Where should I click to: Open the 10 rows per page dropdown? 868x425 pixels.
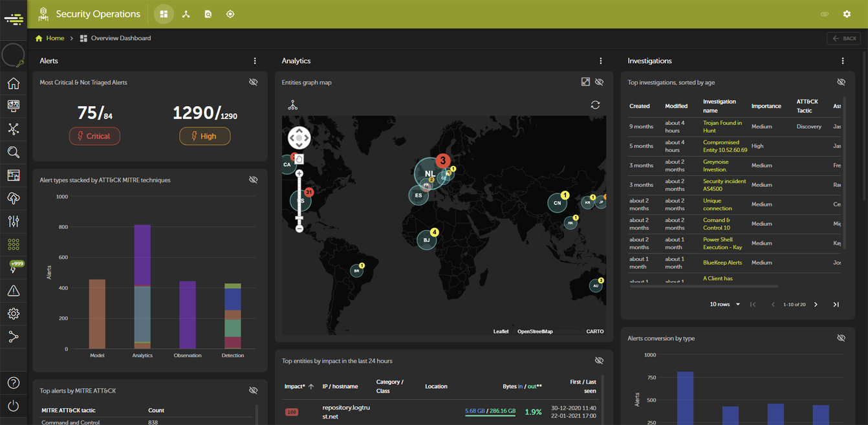[x=725, y=304]
